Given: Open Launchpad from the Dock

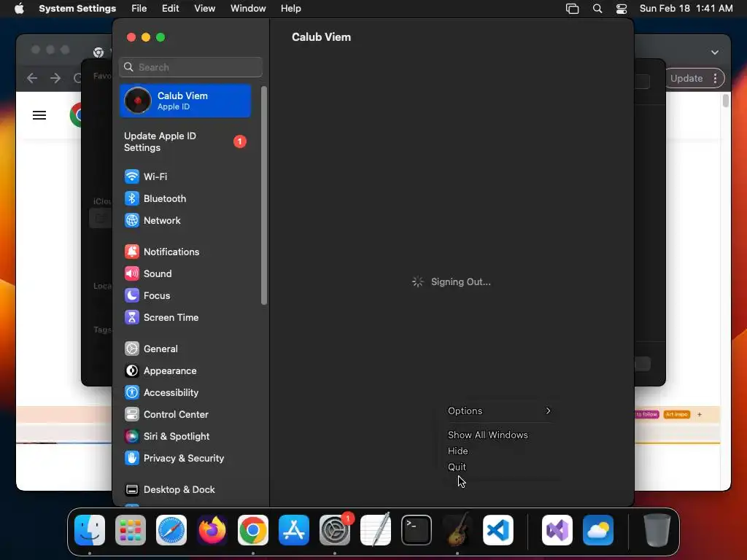Looking at the screenshot, I should (131, 530).
